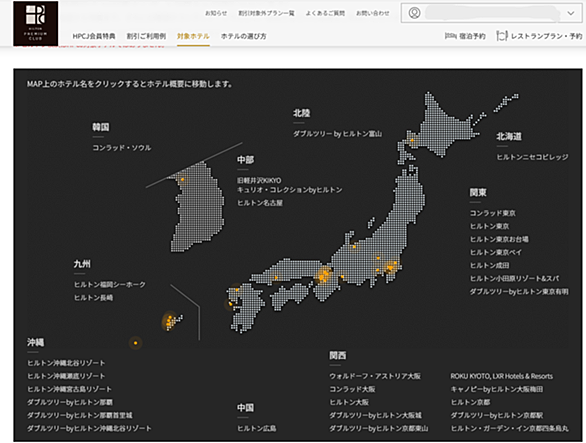Open コンラッド・ソウル hotel overview
Screen dimensions: 586x443
point(122,148)
